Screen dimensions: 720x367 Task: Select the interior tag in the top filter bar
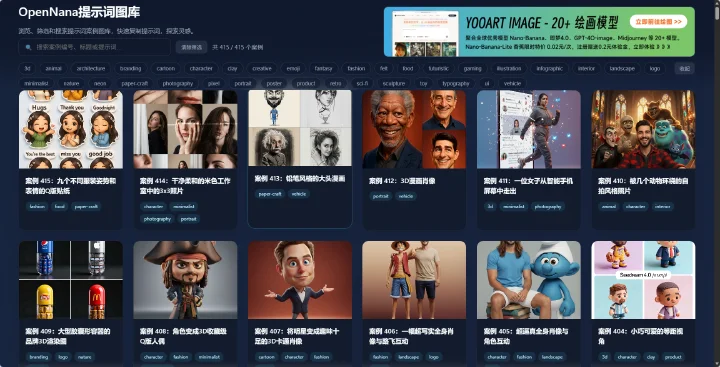coord(586,68)
